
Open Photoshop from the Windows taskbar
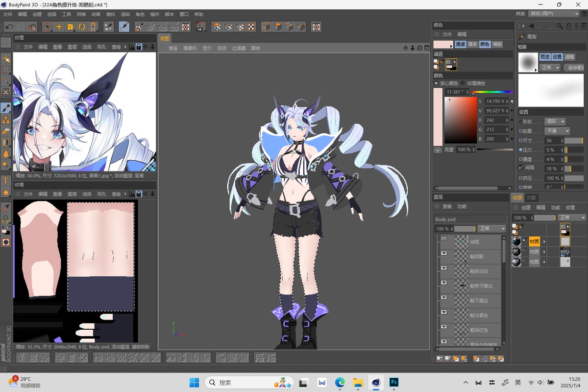click(x=393, y=382)
